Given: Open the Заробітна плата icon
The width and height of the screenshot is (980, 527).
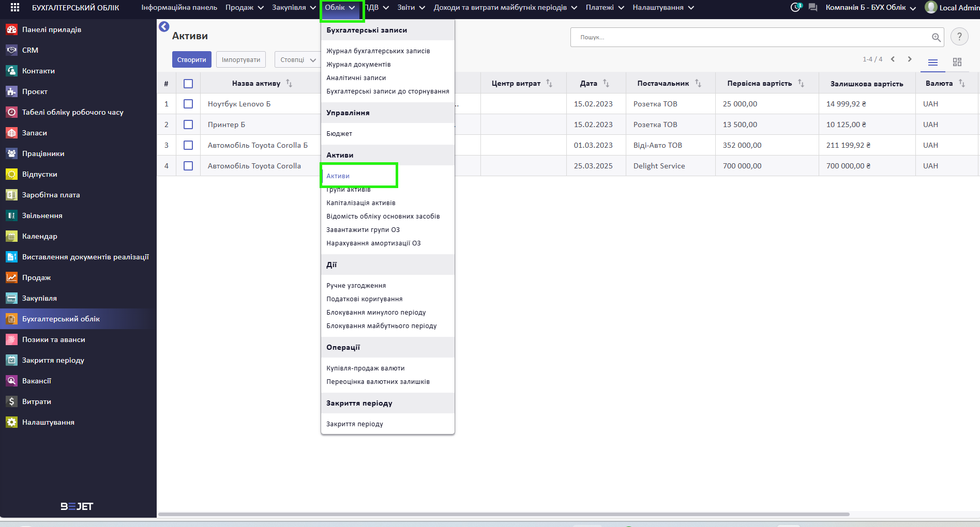Looking at the screenshot, I should (11, 195).
